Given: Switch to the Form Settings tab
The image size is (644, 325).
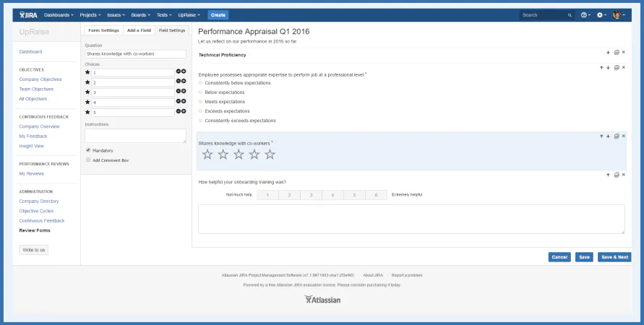Looking at the screenshot, I should click(103, 30).
